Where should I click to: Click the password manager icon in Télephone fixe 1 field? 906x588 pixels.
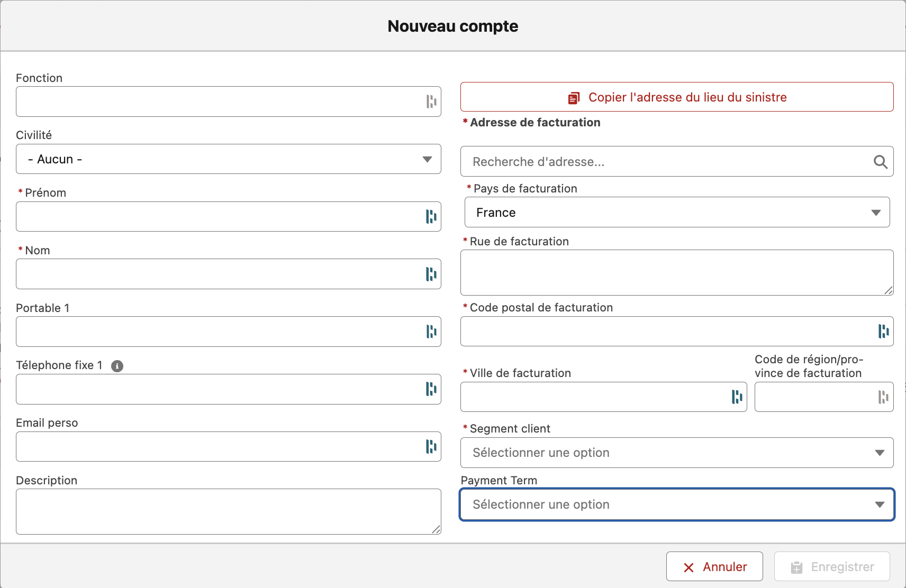pyautogui.click(x=431, y=389)
